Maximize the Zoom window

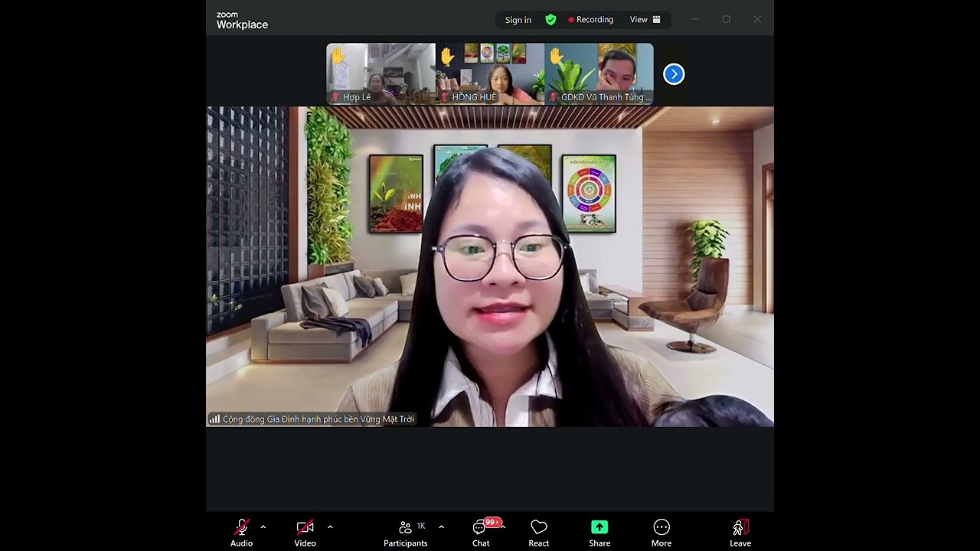tap(727, 20)
